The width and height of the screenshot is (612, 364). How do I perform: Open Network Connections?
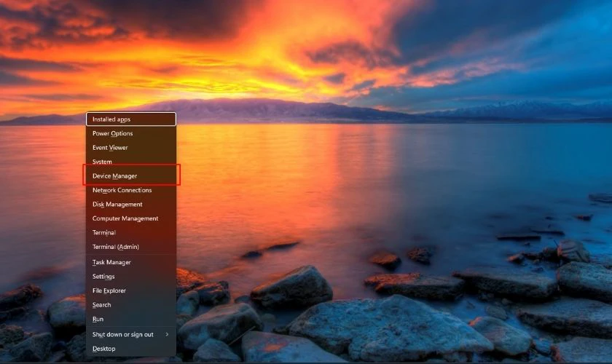[x=130, y=190]
